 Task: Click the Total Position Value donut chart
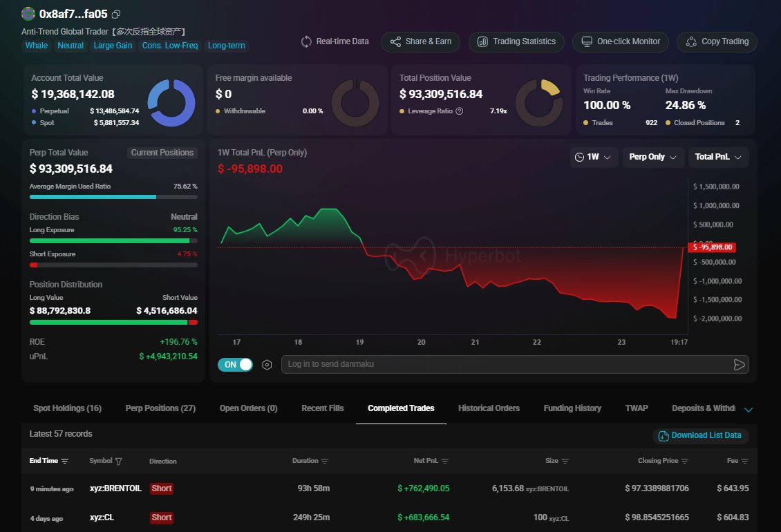pos(539,103)
